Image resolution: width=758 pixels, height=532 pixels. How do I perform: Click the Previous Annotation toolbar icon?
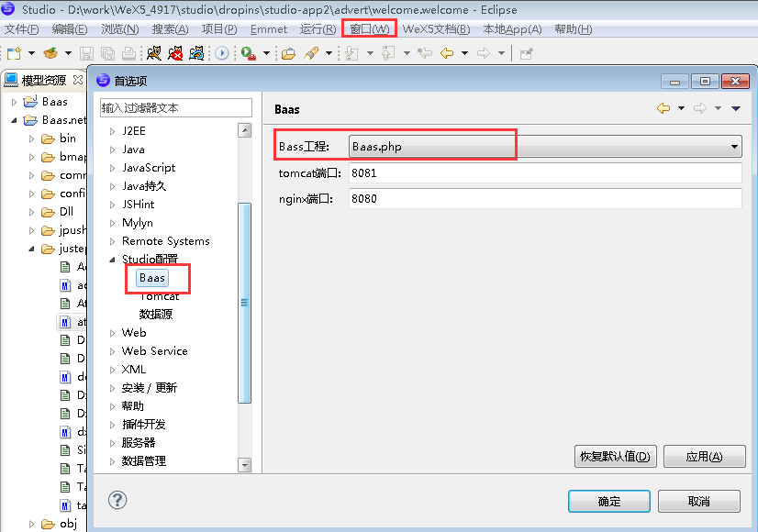[x=388, y=53]
